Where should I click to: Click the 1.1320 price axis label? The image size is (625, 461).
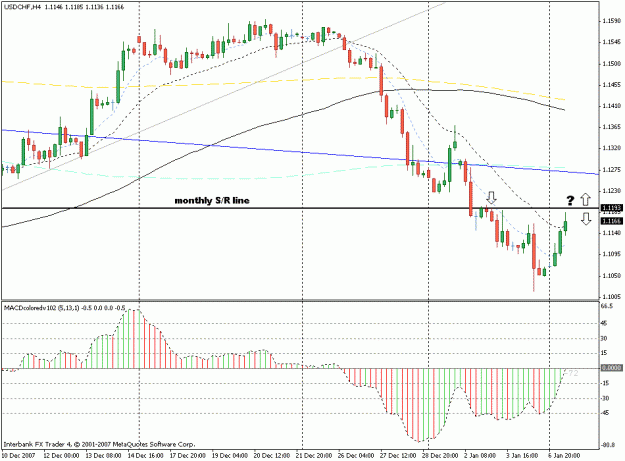611,148
